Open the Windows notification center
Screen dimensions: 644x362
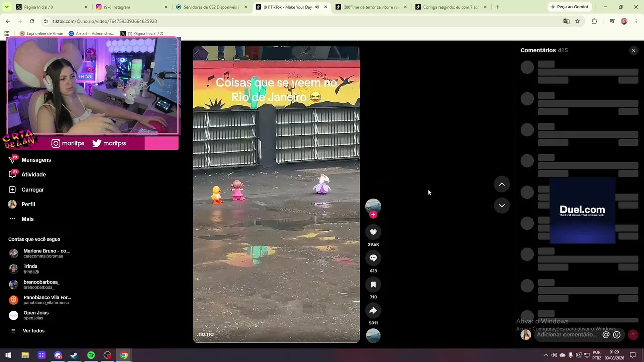[x=633, y=355]
